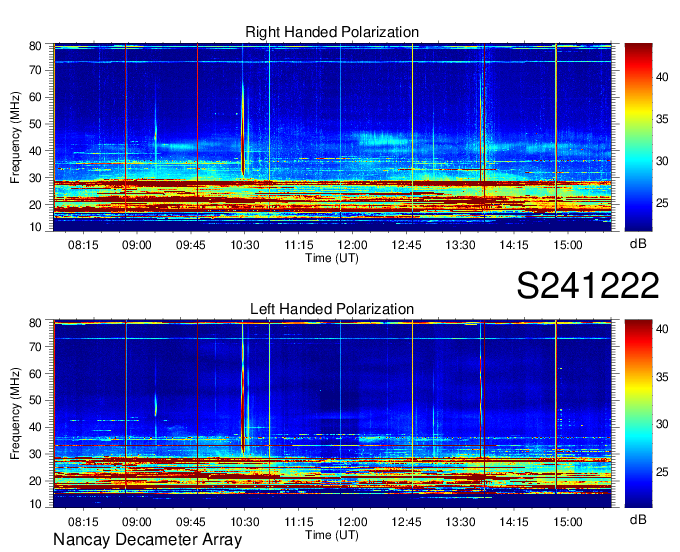Click the bright 10:30 burst in Left Handed spectrogram
680x552 pixels.
point(243,399)
